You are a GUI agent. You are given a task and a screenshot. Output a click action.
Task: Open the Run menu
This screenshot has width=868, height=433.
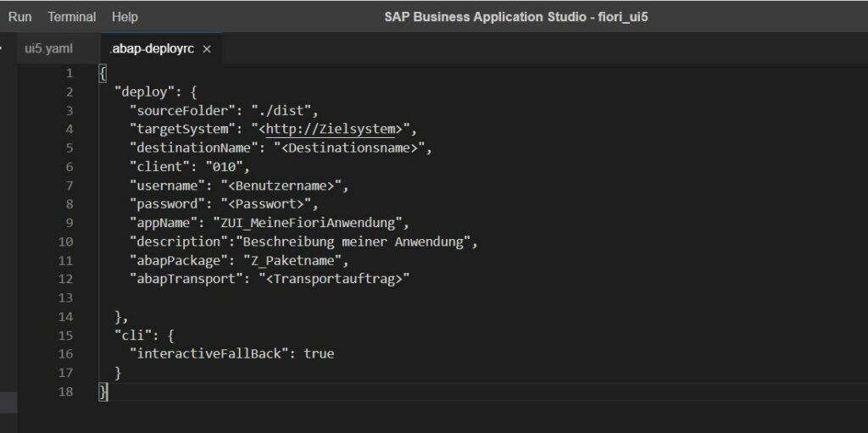pyautogui.click(x=20, y=17)
